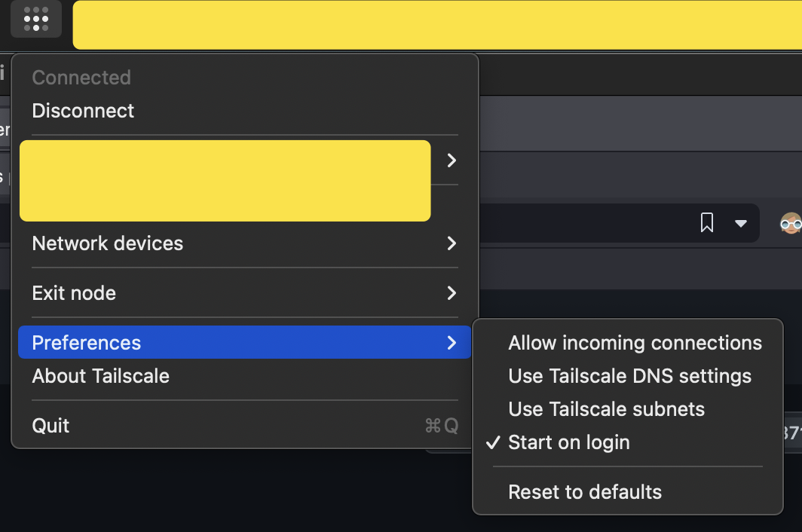Viewport: 802px width, 532px height.
Task: Click the Tailscale dots menu bar icon
Action: tap(36, 18)
